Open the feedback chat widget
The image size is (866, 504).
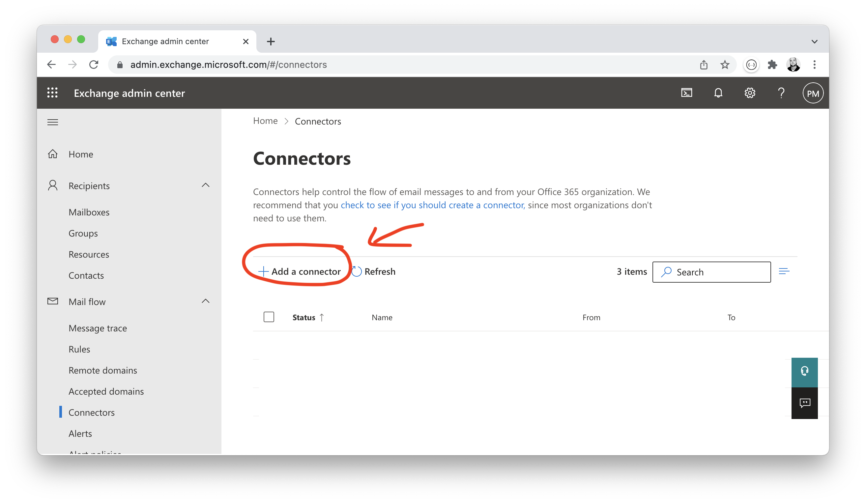click(804, 403)
